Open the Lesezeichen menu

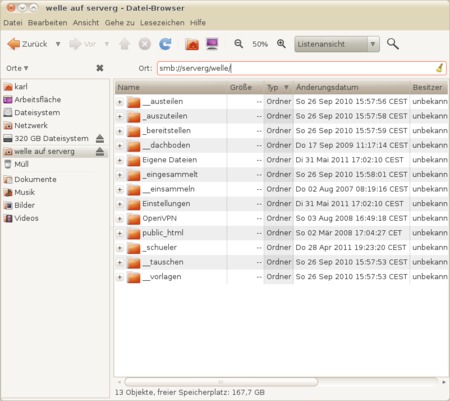[162, 23]
